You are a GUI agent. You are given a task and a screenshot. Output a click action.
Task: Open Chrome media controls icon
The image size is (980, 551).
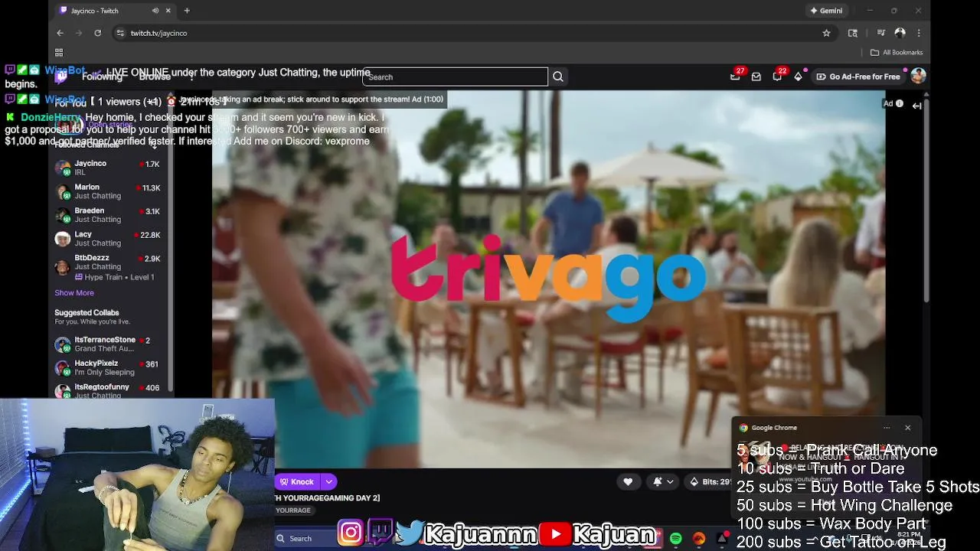[881, 33]
